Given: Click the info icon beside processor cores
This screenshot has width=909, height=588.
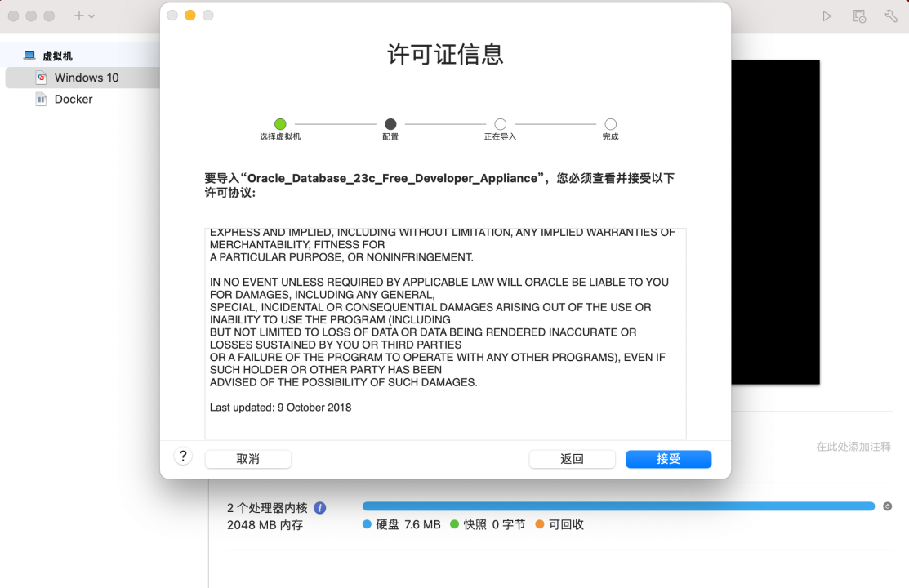Looking at the screenshot, I should click(x=320, y=508).
